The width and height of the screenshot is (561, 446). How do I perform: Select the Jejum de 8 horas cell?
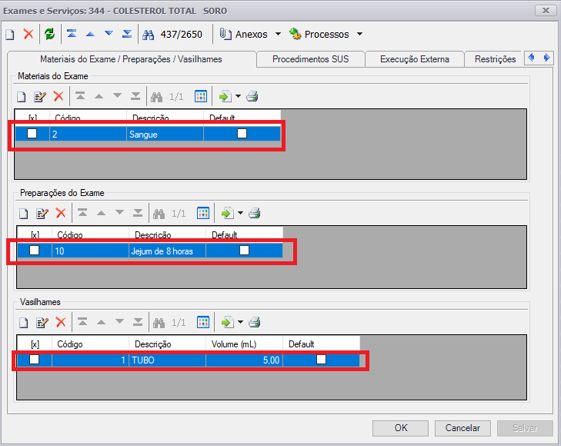(x=167, y=251)
